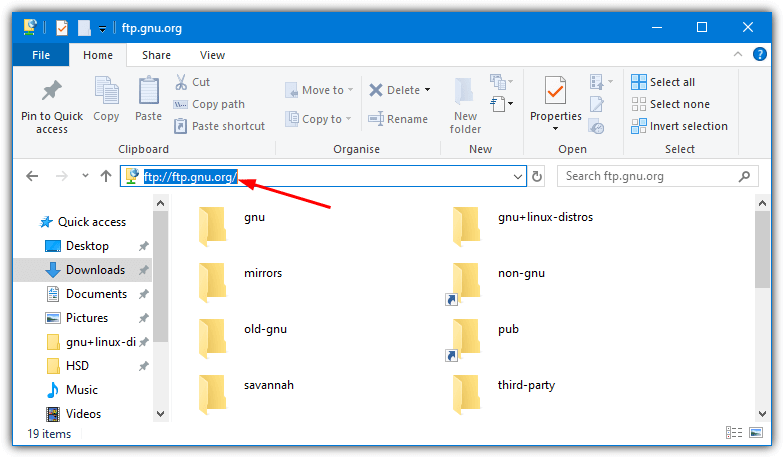Click the search magnifier icon
This screenshot has width=784, height=457.
tap(744, 176)
